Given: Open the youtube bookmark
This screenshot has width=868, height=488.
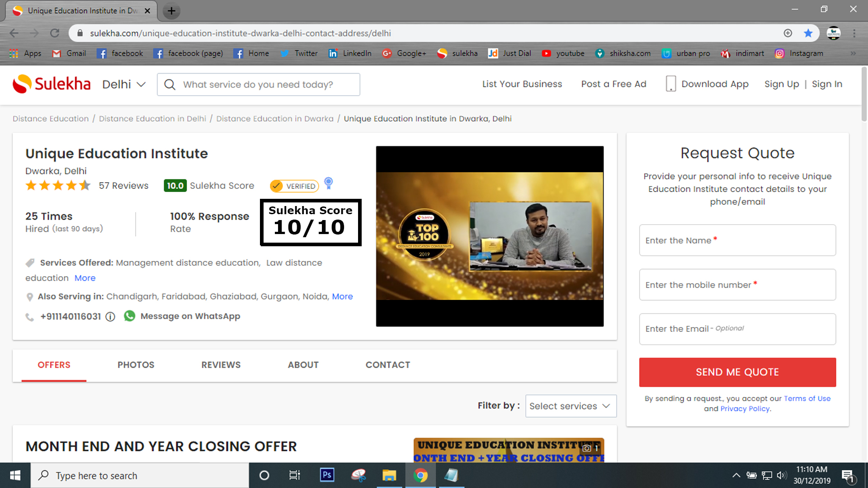Looking at the screenshot, I should (x=563, y=53).
